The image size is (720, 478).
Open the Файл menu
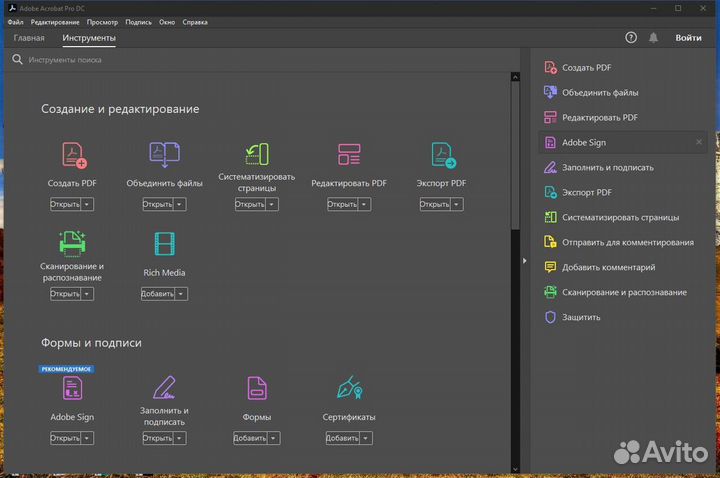click(x=16, y=22)
